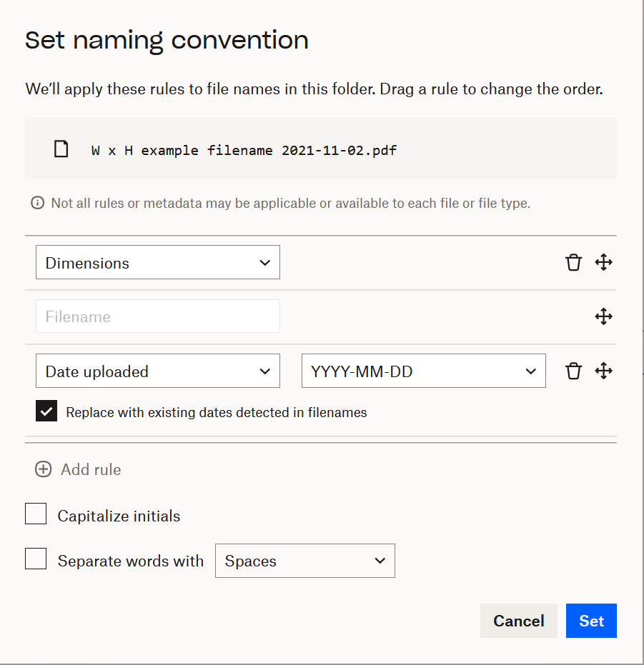Open the Dimensions rule dropdown

coord(158,263)
